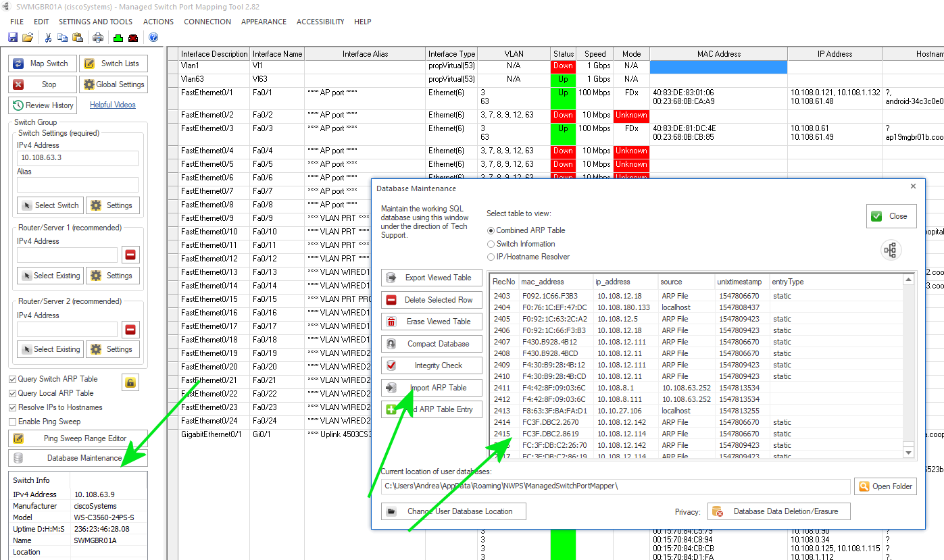Image resolution: width=944 pixels, height=560 pixels.
Task: Open Ping Sweep Range Editor
Action: pos(78,438)
